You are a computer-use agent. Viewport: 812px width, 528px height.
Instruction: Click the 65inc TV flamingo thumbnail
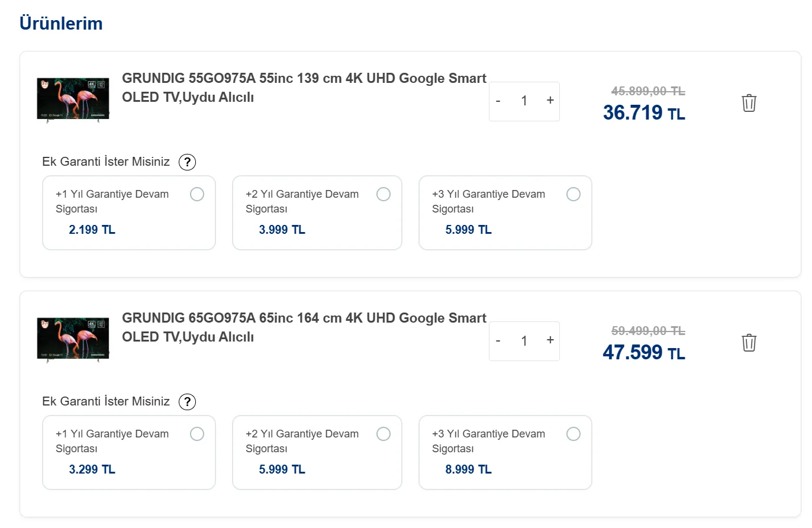click(73, 339)
